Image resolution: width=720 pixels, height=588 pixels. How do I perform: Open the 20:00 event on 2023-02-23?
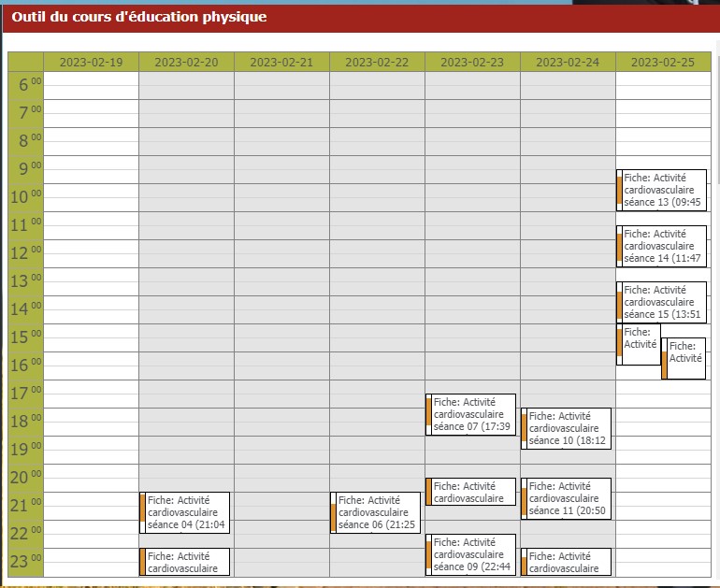(x=472, y=492)
